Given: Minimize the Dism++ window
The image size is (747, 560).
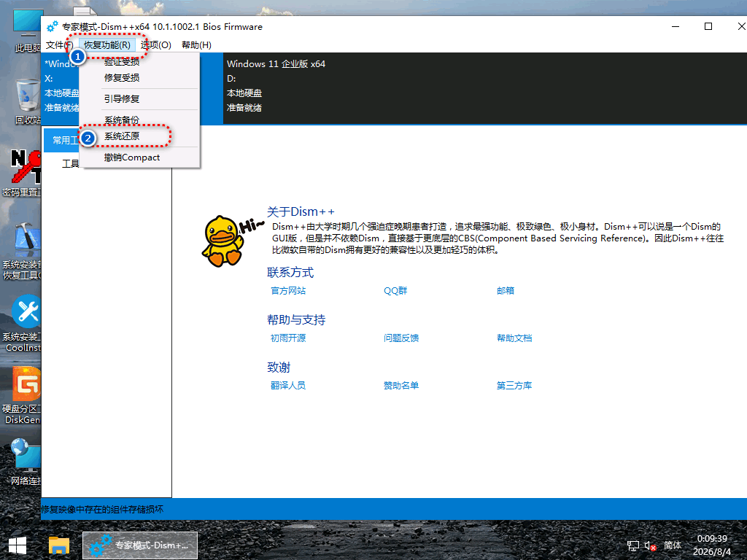Looking at the screenshot, I should point(676,27).
